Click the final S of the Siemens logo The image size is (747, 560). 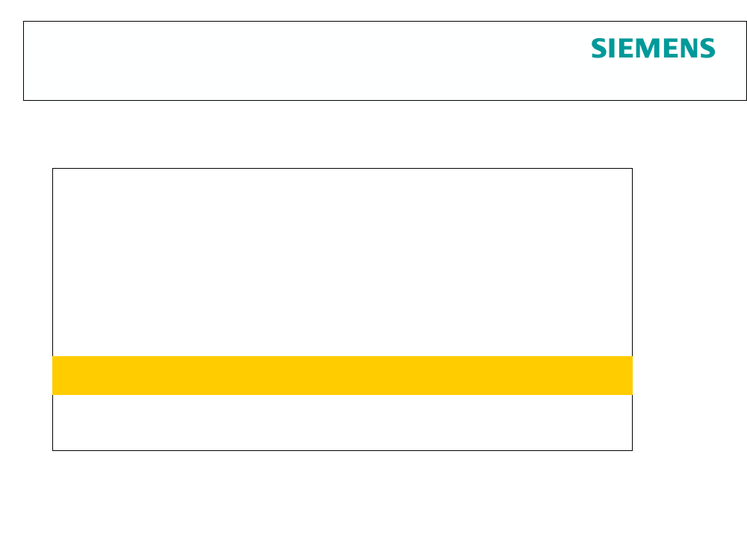[707, 48]
